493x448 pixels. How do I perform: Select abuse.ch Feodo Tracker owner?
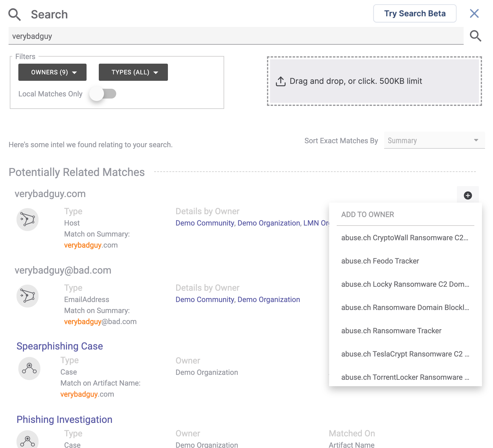405,261
